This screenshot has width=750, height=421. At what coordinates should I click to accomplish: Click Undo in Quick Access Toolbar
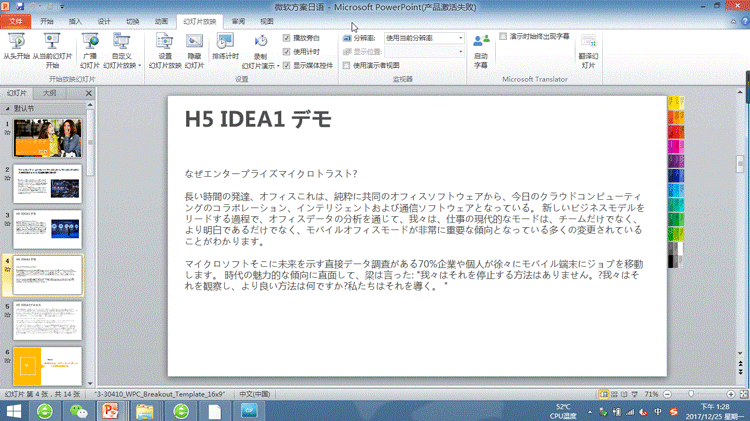(33, 7)
